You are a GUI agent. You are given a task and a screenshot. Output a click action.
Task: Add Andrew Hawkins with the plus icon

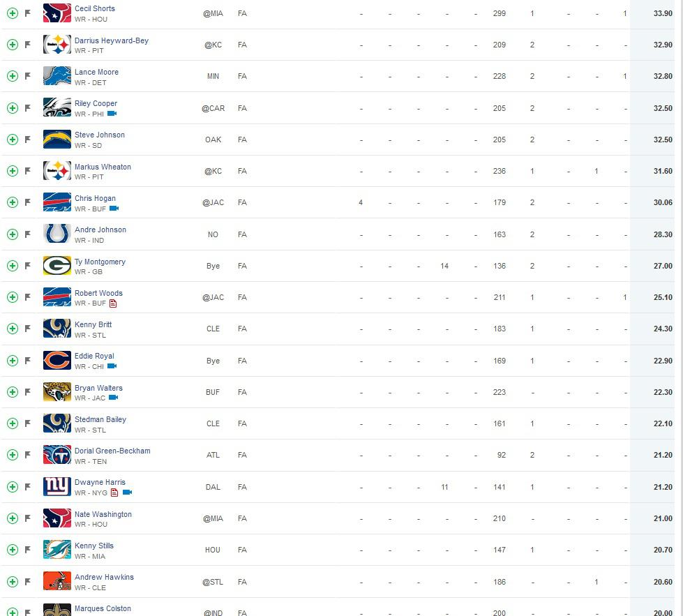13,582
